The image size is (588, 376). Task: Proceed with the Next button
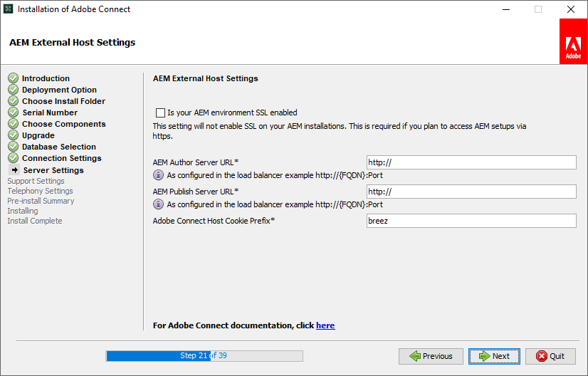(x=494, y=356)
